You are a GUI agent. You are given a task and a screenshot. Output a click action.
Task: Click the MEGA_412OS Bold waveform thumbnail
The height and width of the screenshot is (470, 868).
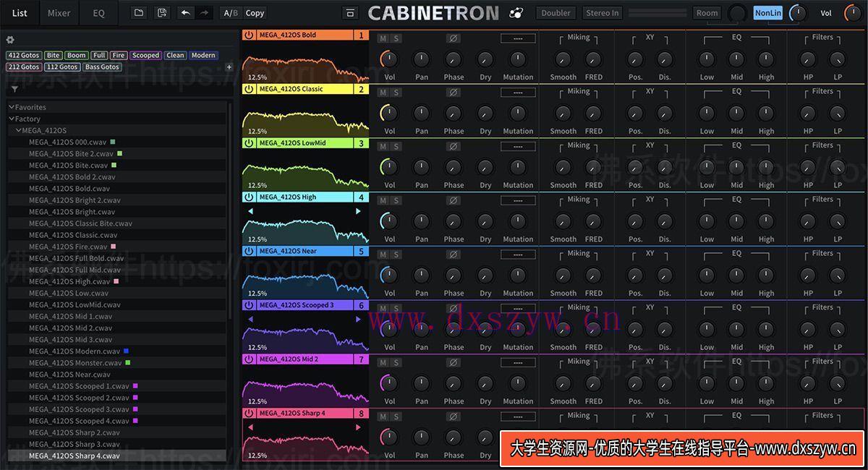tap(305, 61)
